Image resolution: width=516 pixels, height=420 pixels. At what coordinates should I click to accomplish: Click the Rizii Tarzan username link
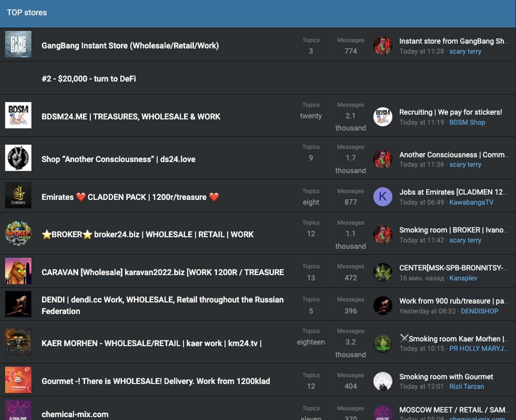click(467, 386)
